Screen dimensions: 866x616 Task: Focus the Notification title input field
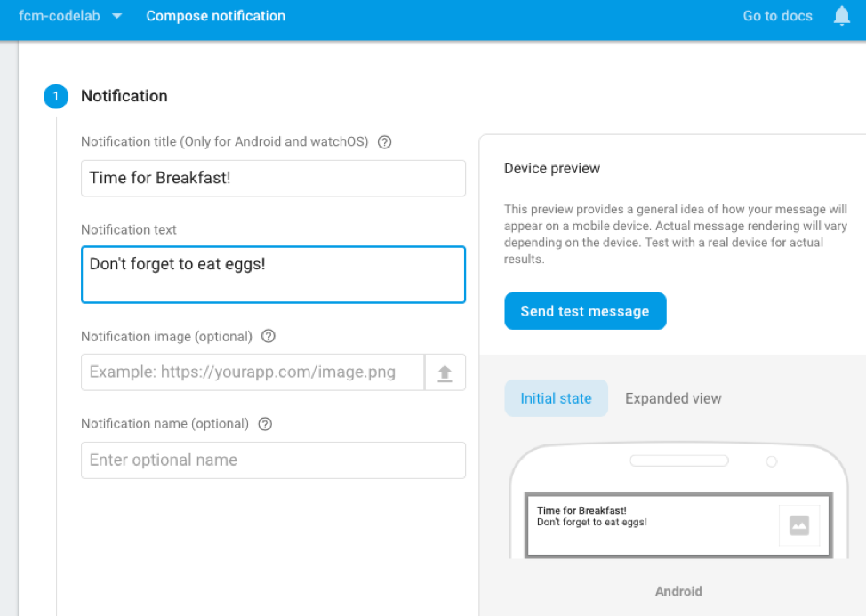273,178
